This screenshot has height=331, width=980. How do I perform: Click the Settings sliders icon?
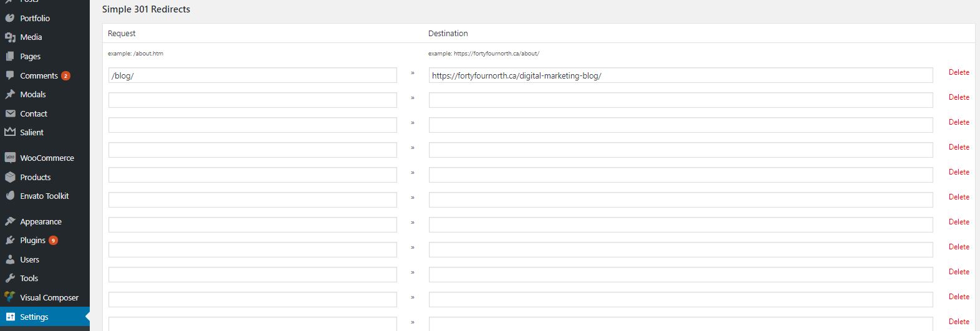(x=10, y=317)
